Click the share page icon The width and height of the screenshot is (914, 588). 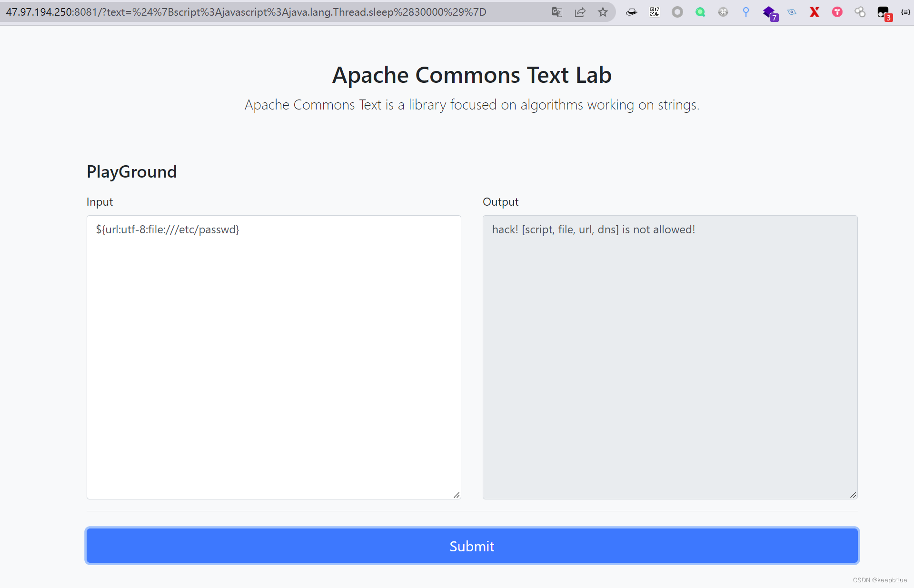pyautogui.click(x=580, y=12)
